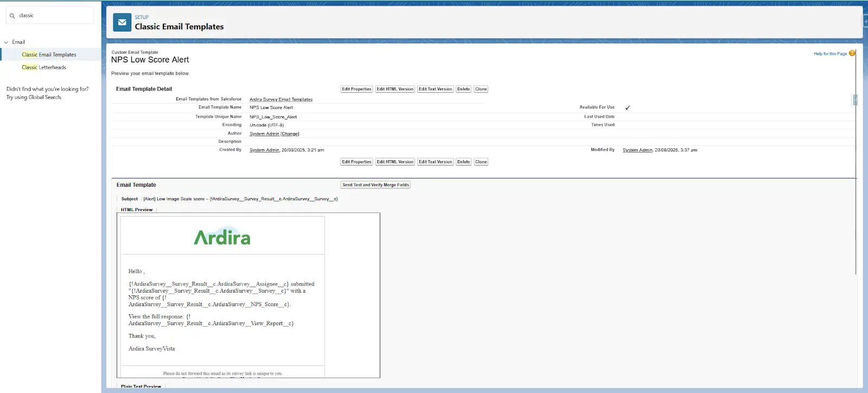
Task: Open the Help for this Page link
Action: tap(830, 54)
